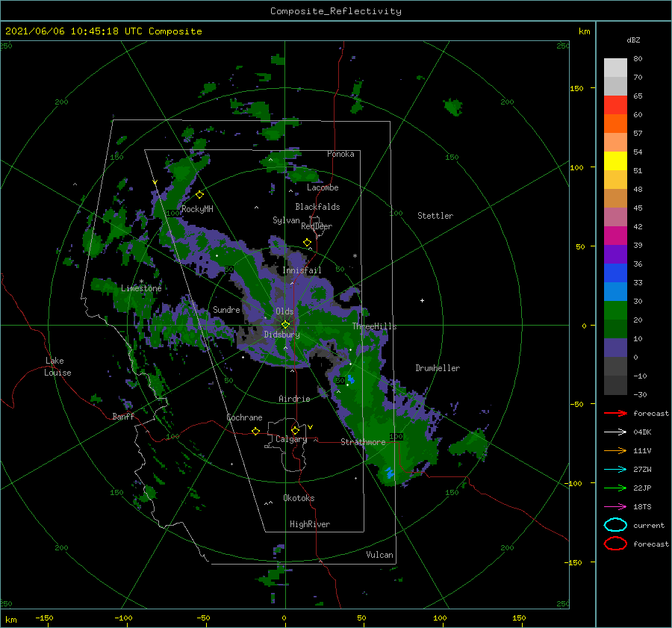Select the dark green 10-20 dBZ swatch
The height and width of the screenshot is (628, 672).
pyautogui.click(x=615, y=329)
